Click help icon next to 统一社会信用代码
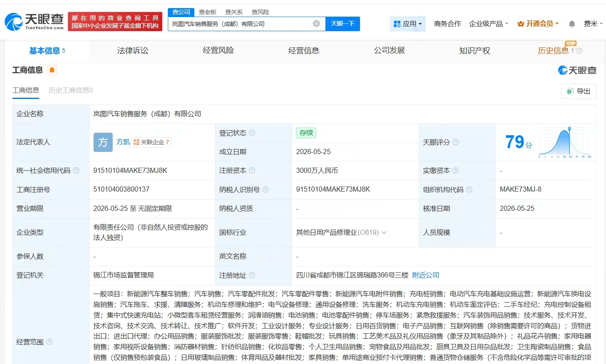This screenshot has width=606, height=364. click(76, 170)
